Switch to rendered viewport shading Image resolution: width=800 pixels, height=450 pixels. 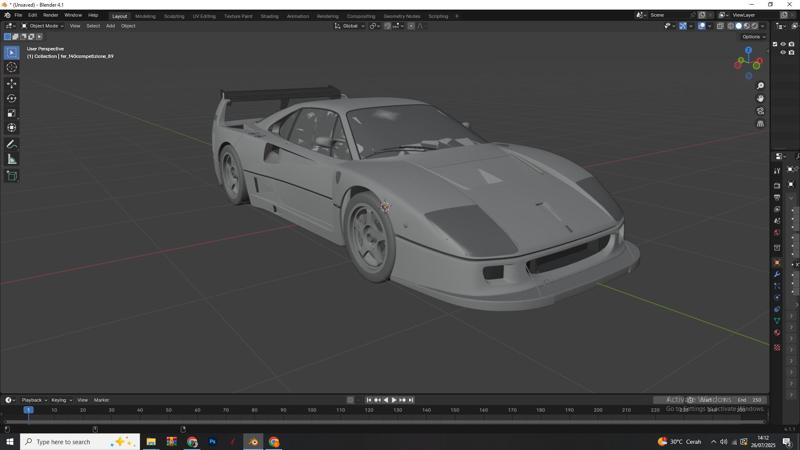coord(755,26)
